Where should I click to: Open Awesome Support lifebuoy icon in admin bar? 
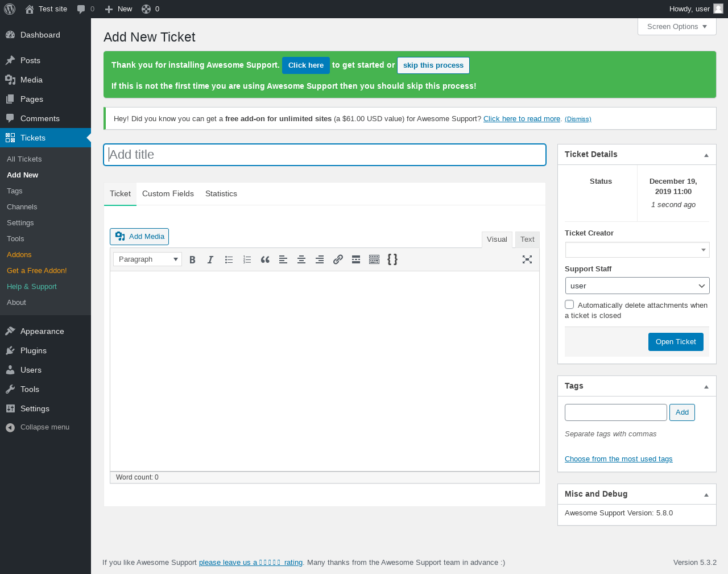click(150, 9)
